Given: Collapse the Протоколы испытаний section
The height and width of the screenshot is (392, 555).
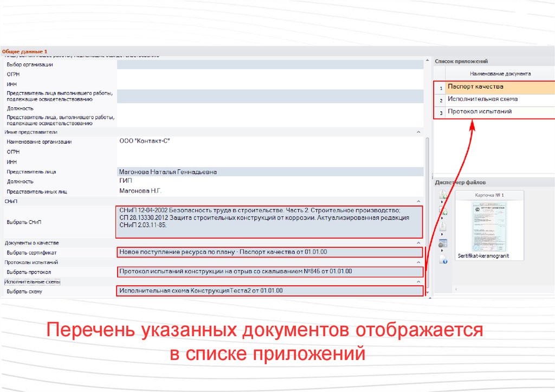Looking at the screenshot, I should (x=418, y=262).
